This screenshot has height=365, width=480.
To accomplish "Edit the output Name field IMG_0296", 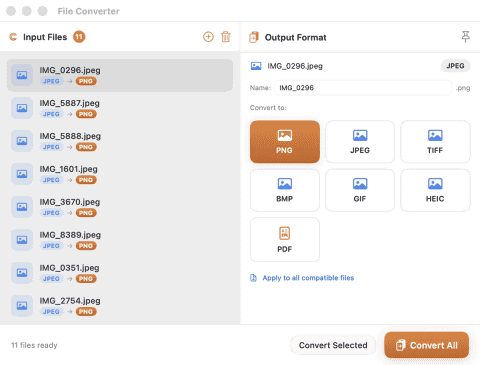I will 363,88.
